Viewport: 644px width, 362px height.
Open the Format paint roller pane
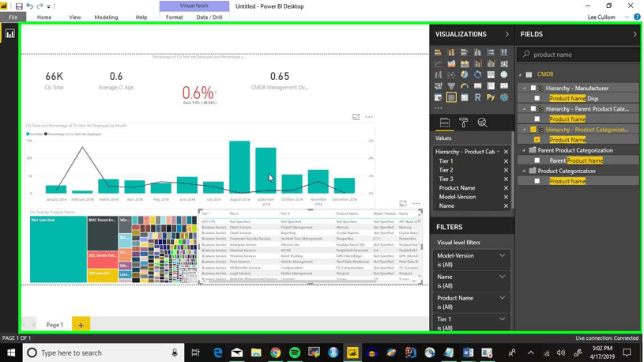[x=463, y=123]
